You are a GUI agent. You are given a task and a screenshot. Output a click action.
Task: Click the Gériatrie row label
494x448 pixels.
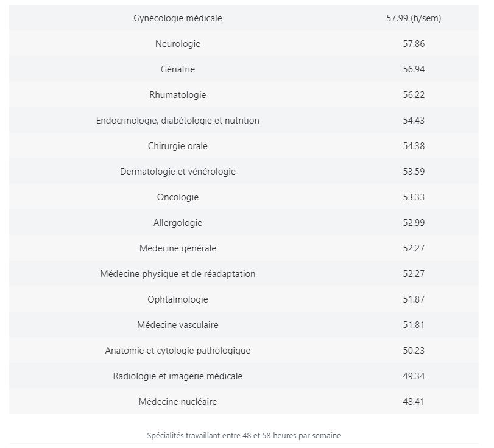click(178, 69)
